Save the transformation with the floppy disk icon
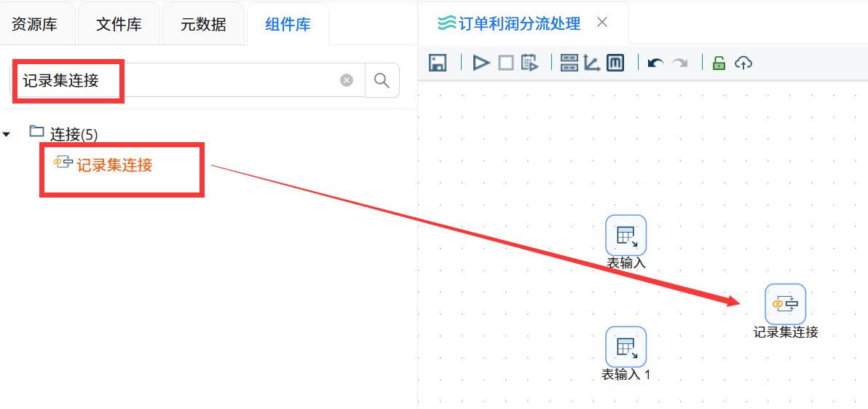 [438, 63]
